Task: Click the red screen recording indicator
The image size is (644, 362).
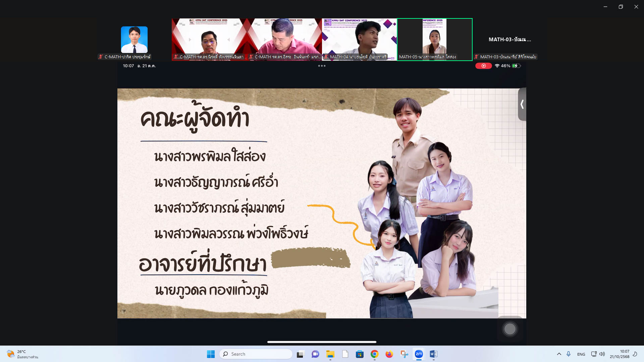Action: (x=483, y=66)
